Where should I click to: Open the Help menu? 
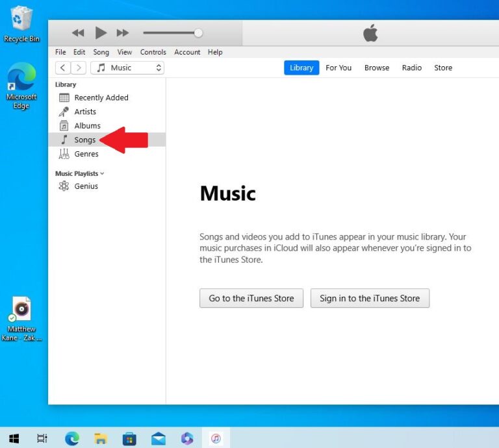[x=215, y=52]
